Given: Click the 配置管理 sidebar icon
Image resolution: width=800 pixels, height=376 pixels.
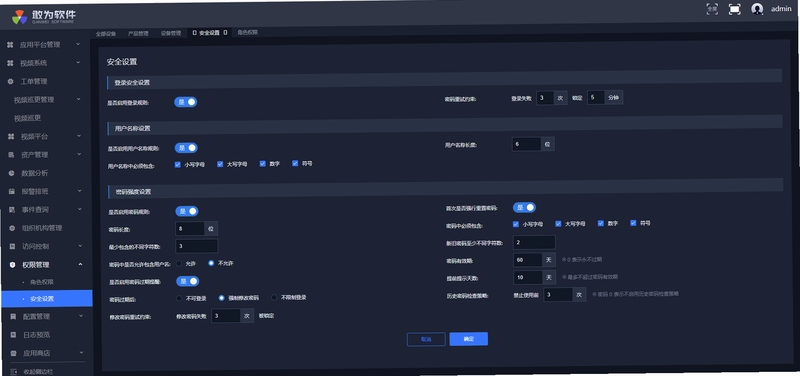Looking at the screenshot, I should coord(13,316).
